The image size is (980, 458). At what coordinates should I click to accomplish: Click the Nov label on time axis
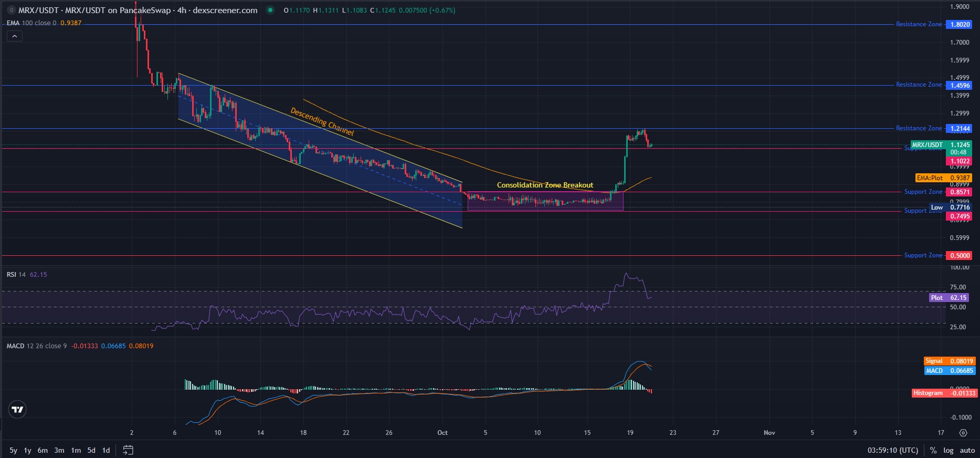(x=769, y=433)
